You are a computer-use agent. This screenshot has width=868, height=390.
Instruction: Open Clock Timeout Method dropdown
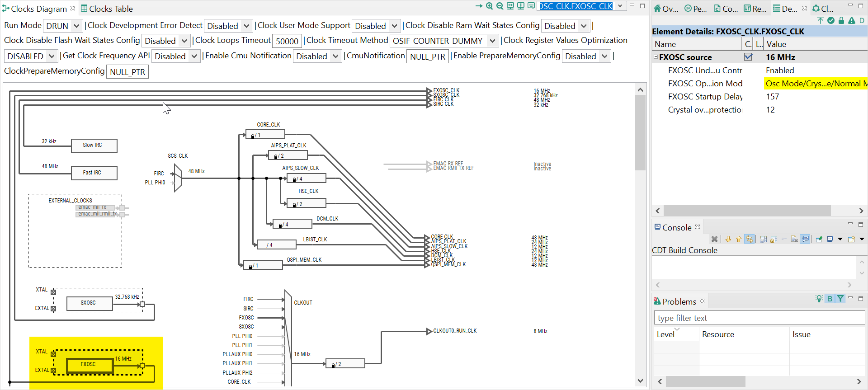[x=444, y=41]
